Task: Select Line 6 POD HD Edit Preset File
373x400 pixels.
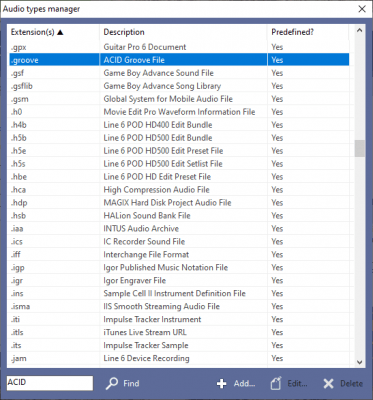Action: tap(157, 177)
